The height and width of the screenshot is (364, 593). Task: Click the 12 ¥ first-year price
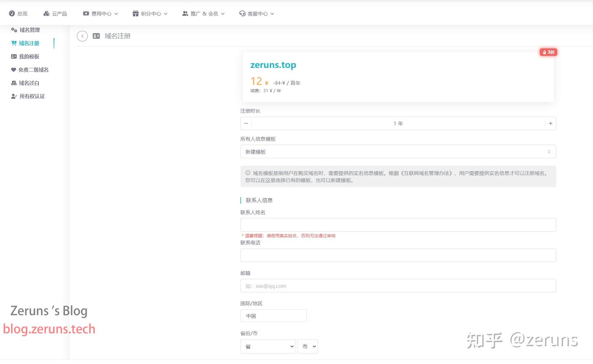pos(259,81)
